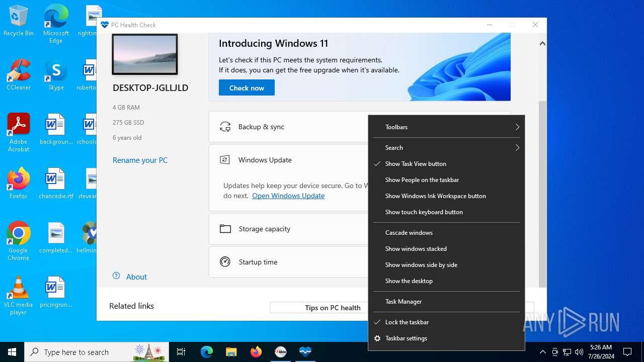Image resolution: width=644 pixels, height=362 pixels.
Task: Select the completed image file icon
Action: [x=56, y=238]
